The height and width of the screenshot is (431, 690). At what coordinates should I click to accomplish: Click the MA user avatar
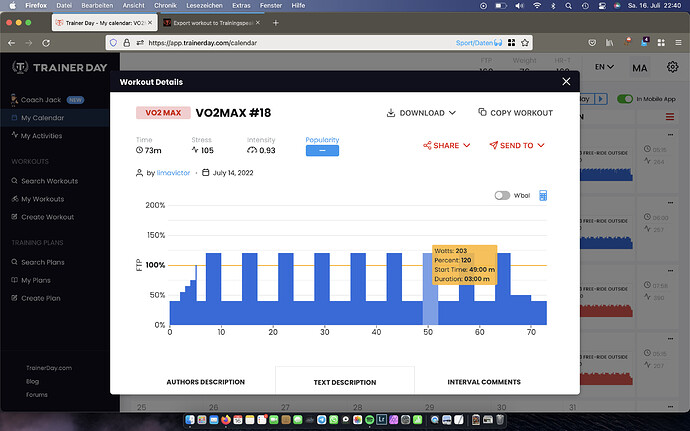click(x=639, y=68)
